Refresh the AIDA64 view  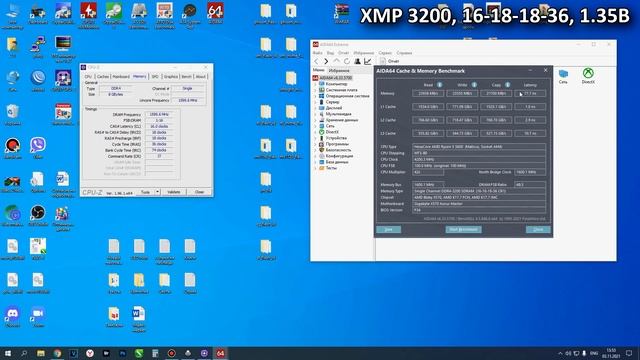(347, 61)
